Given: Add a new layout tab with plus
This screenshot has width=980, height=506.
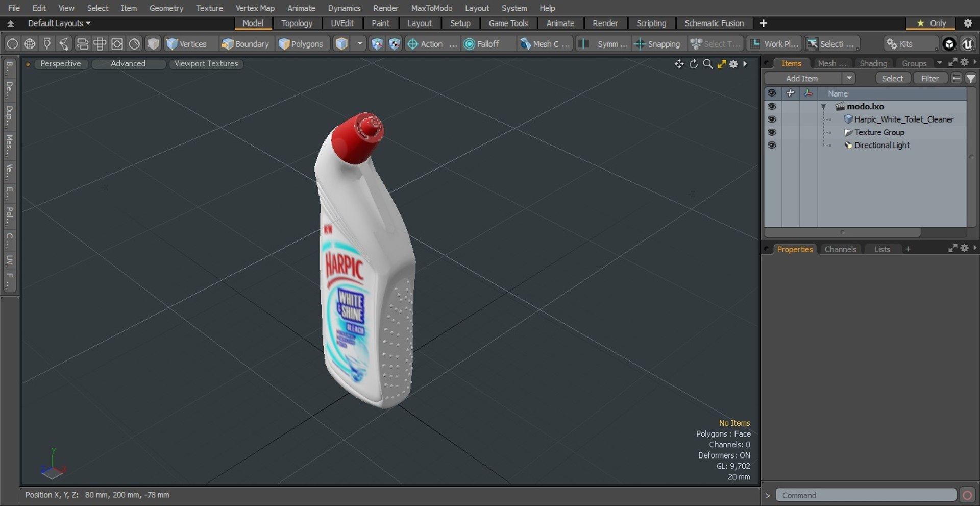Looking at the screenshot, I should [x=763, y=23].
